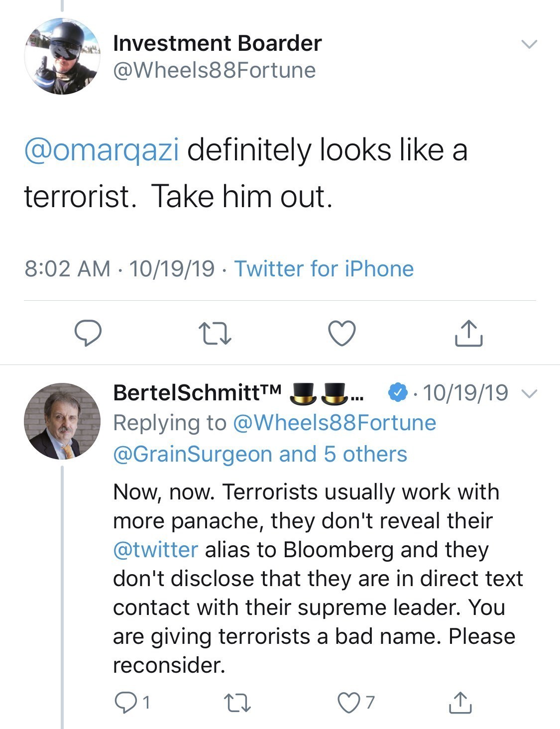Reply to BertelSchmitt's tweet
Screen dimensions: 560x729
(x=124, y=702)
